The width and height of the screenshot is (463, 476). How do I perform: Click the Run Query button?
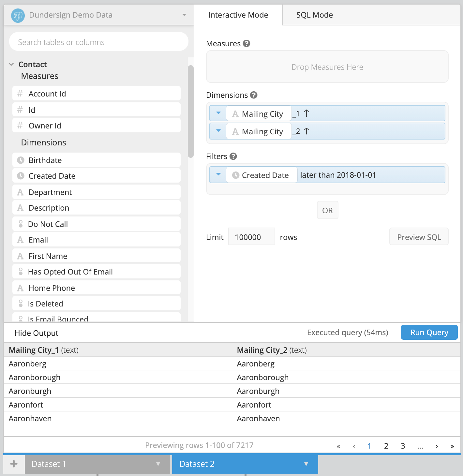click(x=429, y=332)
